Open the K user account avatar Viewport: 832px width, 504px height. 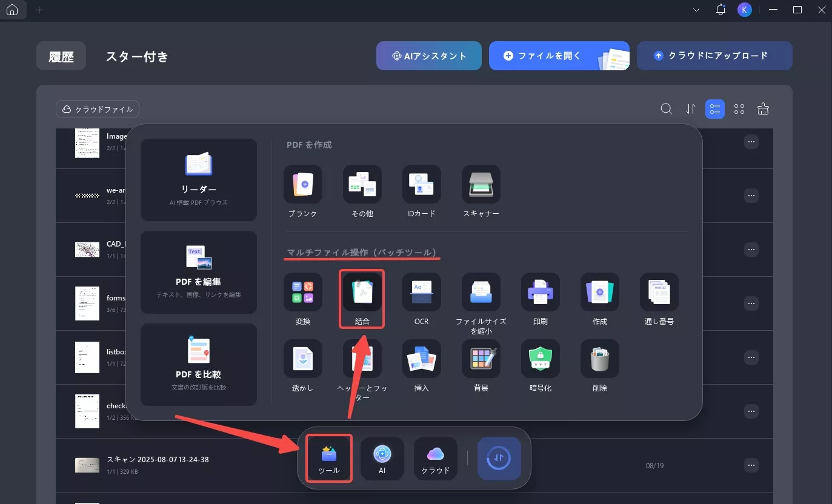(x=745, y=10)
